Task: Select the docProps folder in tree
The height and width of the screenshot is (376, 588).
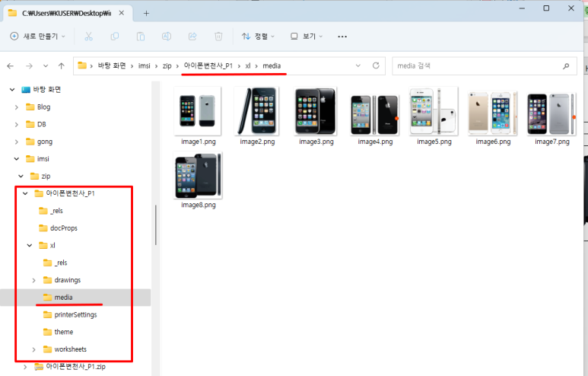Action: [x=58, y=228]
